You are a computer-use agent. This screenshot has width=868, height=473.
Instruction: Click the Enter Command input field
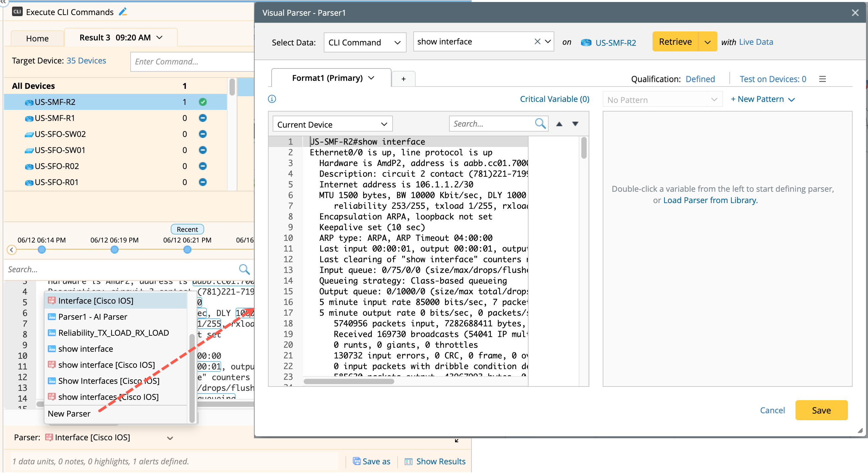(x=192, y=62)
